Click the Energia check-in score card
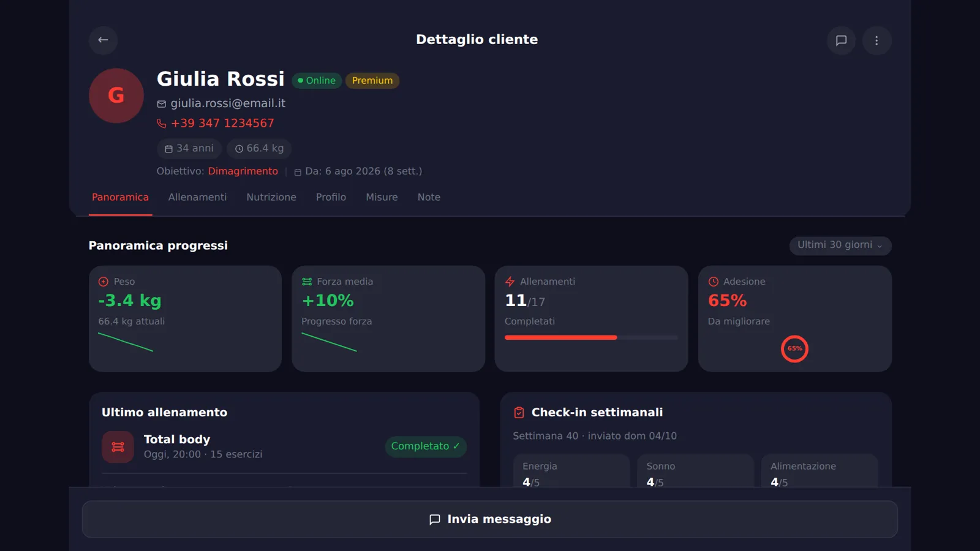Image resolution: width=980 pixels, height=551 pixels. [571, 470]
